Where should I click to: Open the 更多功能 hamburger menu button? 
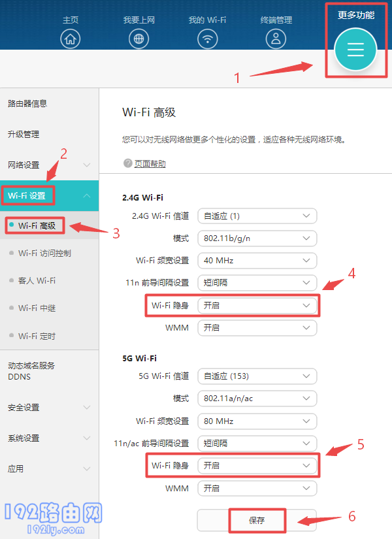pyautogui.click(x=355, y=50)
